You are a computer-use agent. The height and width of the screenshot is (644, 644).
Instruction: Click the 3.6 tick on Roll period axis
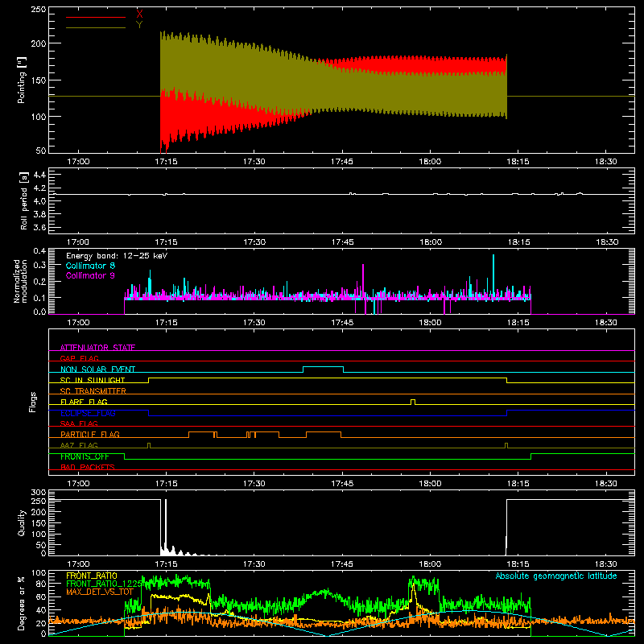pyautogui.click(x=39, y=227)
